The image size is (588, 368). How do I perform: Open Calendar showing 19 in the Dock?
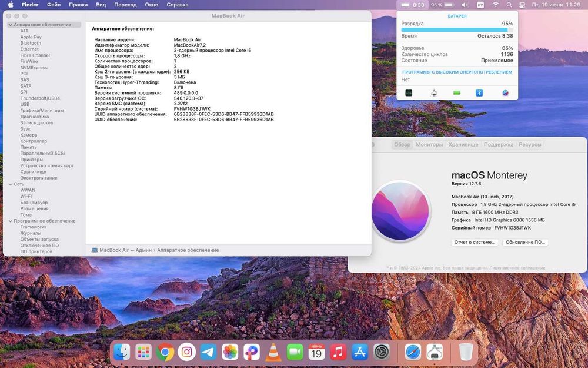316,352
